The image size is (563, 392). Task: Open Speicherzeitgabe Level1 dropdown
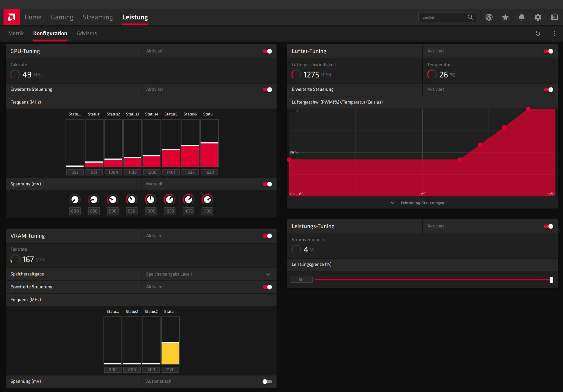209,274
